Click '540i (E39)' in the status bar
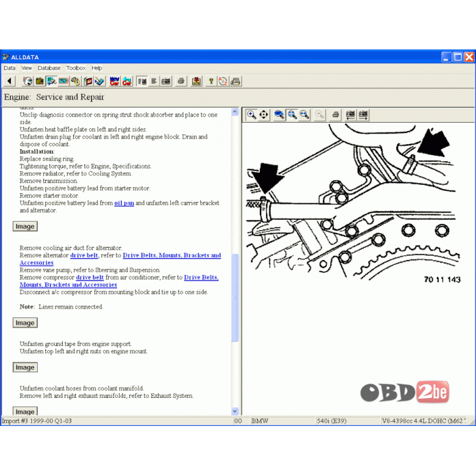The width and height of the screenshot is (476, 476). pos(331,421)
